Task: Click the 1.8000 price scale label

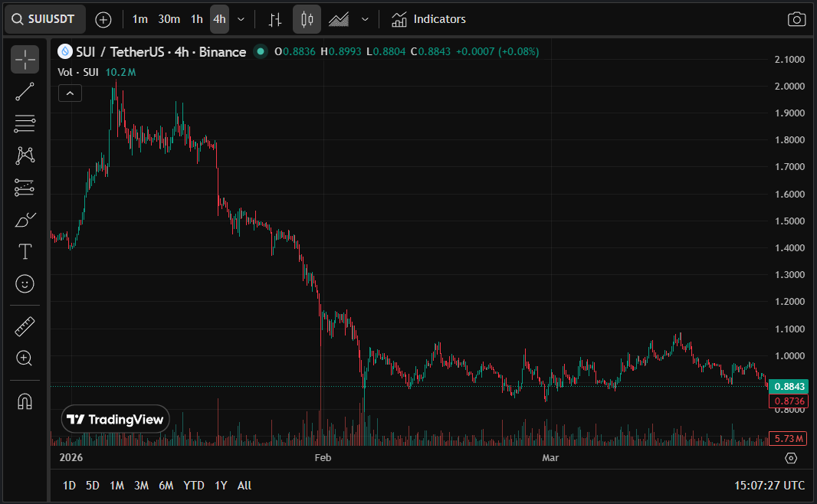Action: [x=789, y=140]
